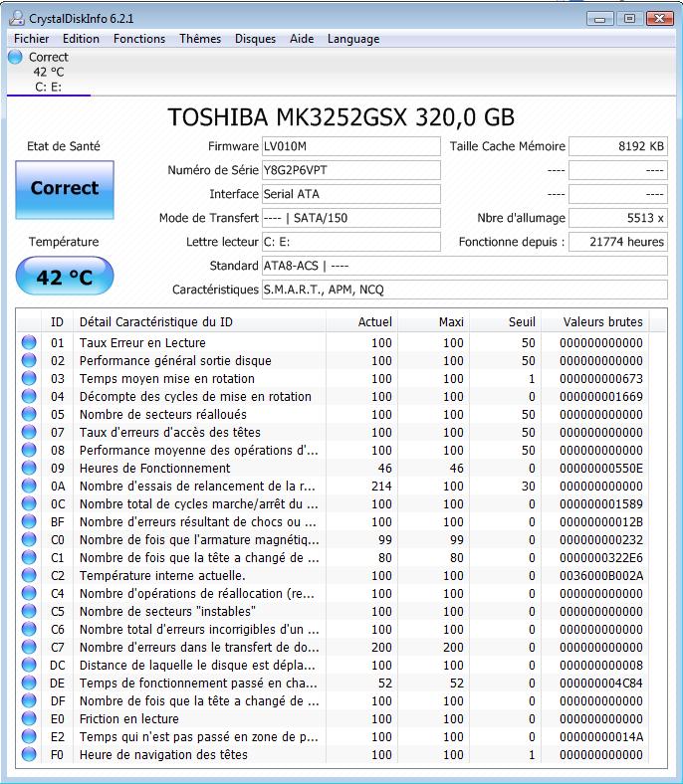Click the ID column header
This screenshot has width=683, height=784.
(57, 322)
